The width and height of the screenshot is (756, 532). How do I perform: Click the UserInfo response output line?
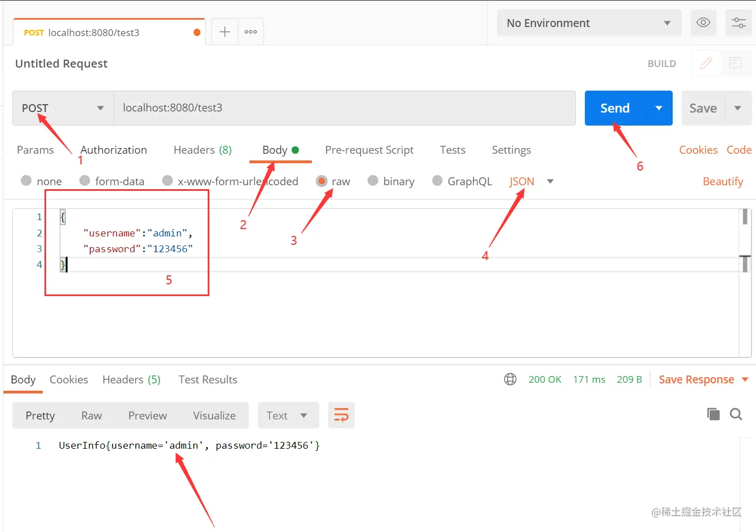tap(189, 445)
